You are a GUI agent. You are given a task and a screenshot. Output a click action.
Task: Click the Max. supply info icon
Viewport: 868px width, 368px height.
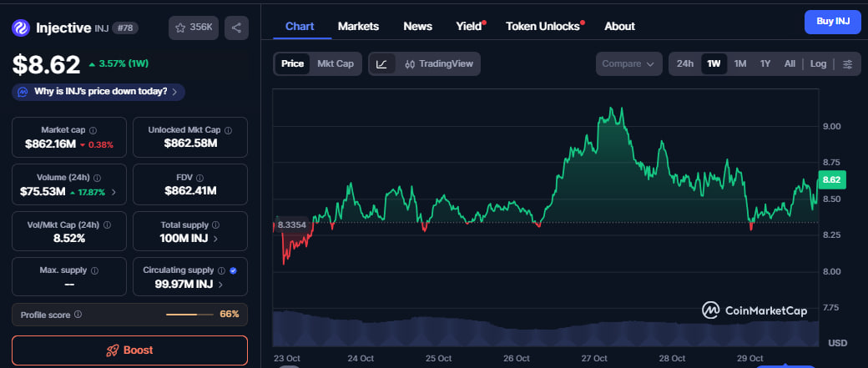[x=93, y=271]
